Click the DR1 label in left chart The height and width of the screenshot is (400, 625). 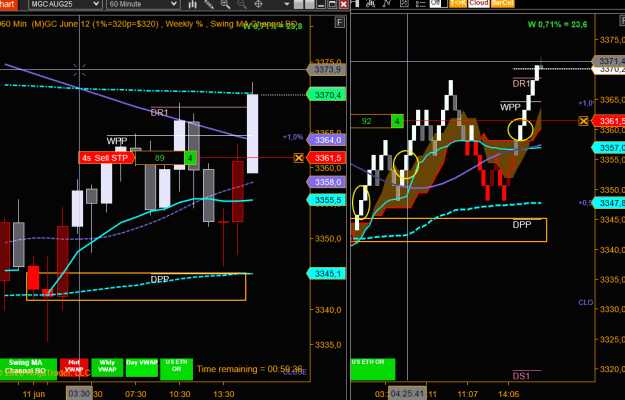159,113
